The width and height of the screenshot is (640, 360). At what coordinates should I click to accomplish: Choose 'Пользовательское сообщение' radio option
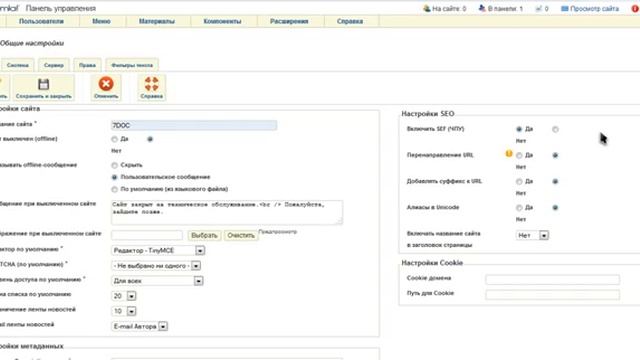[x=114, y=177]
